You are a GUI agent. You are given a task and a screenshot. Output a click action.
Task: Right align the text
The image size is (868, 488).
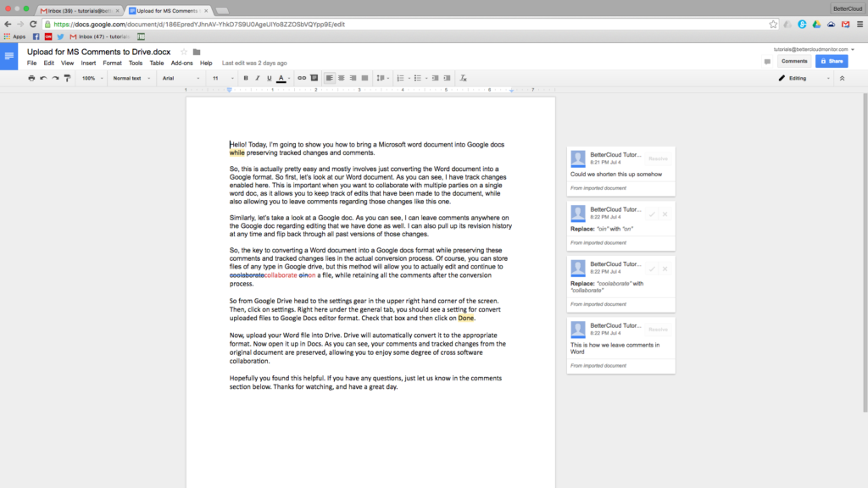(x=353, y=78)
